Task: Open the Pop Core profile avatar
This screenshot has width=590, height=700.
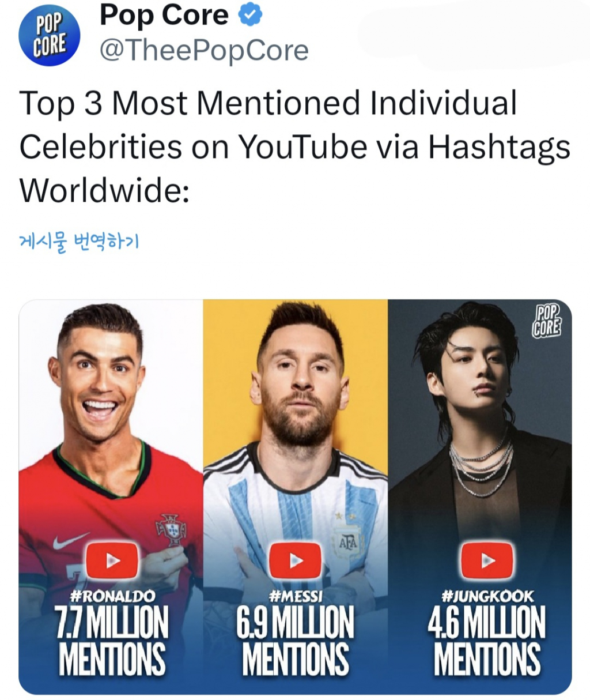Action: click(x=50, y=36)
